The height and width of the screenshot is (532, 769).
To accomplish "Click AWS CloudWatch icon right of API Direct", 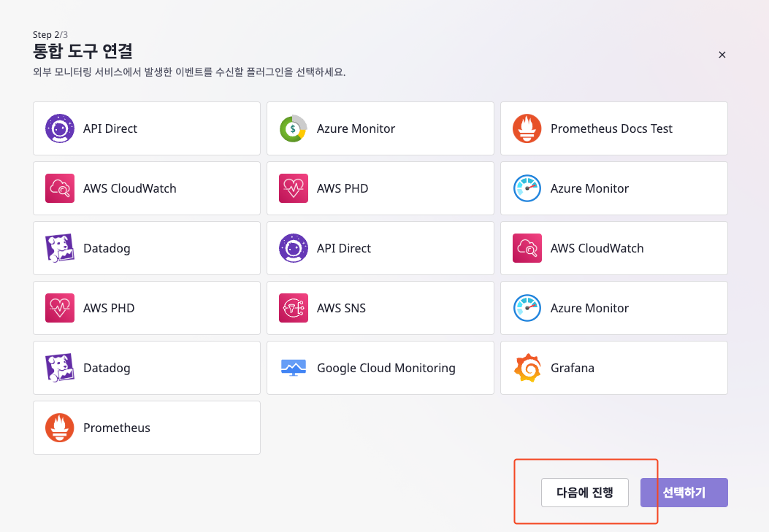I will coord(527,248).
